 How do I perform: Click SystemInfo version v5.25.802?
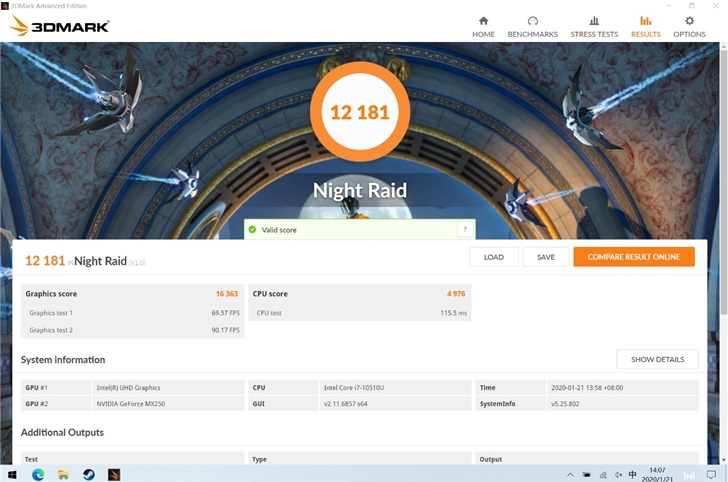pos(565,404)
